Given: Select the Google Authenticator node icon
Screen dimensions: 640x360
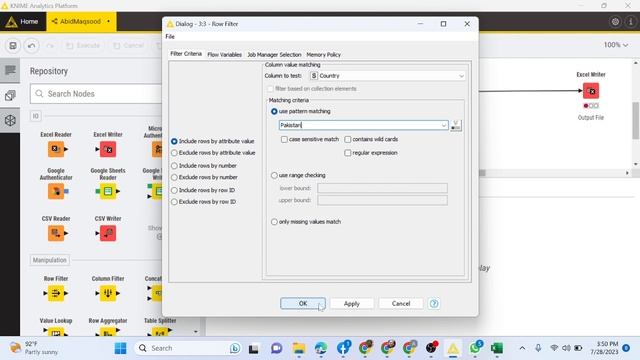Looking at the screenshot, I should tap(56, 191).
